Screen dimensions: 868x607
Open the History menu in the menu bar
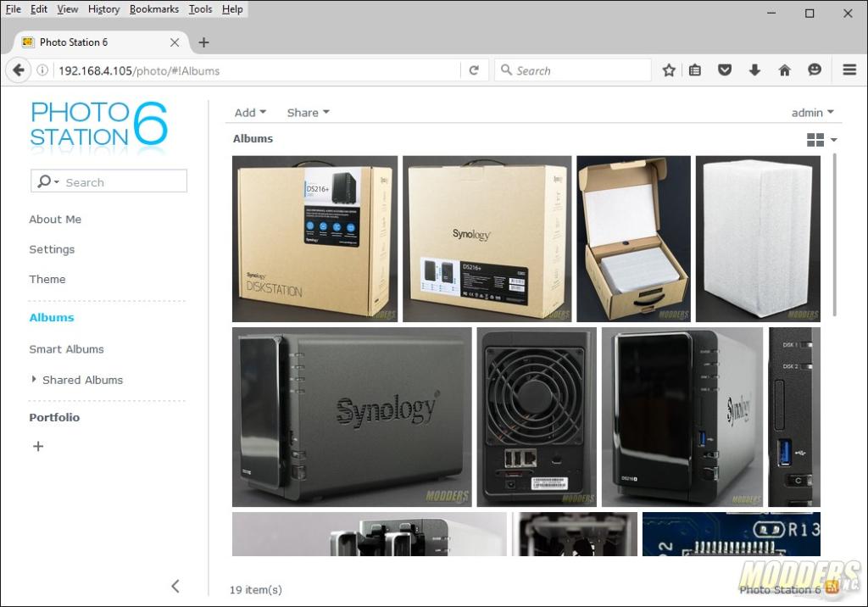(x=103, y=8)
